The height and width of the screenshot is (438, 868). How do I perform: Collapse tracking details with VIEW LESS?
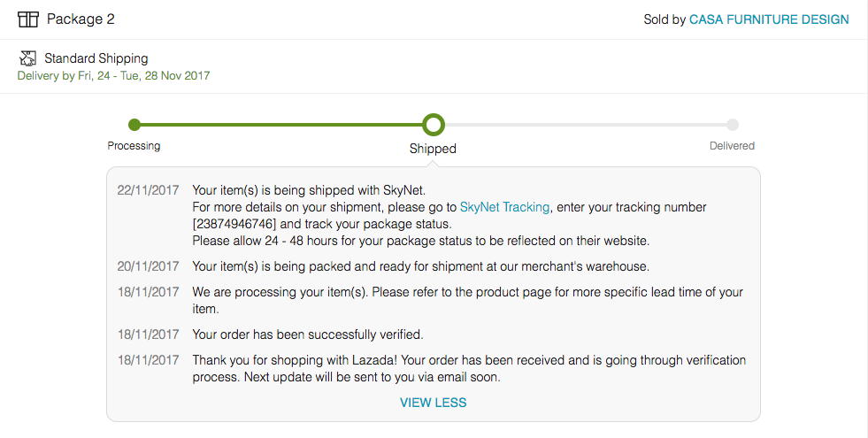(x=434, y=403)
